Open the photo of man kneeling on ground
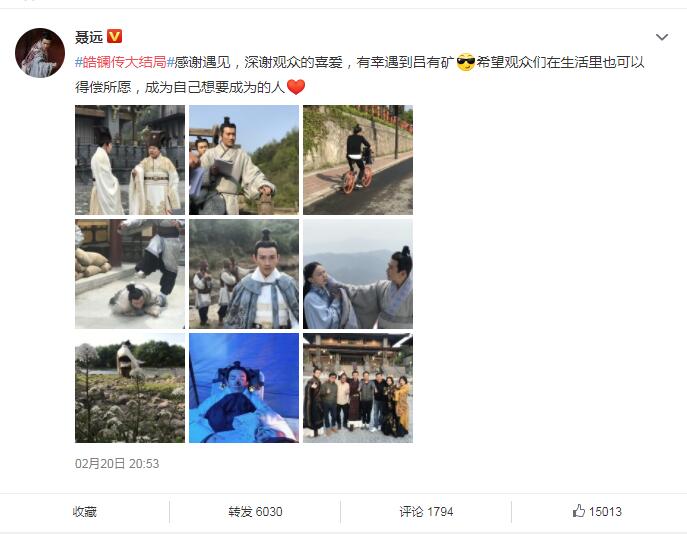This screenshot has height=534, width=687. pyautogui.click(x=130, y=274)
